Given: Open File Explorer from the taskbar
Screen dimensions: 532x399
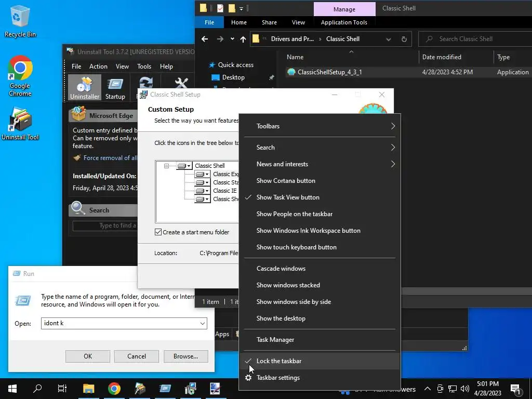Looking at the screenshot, I should tap(88, 389).
